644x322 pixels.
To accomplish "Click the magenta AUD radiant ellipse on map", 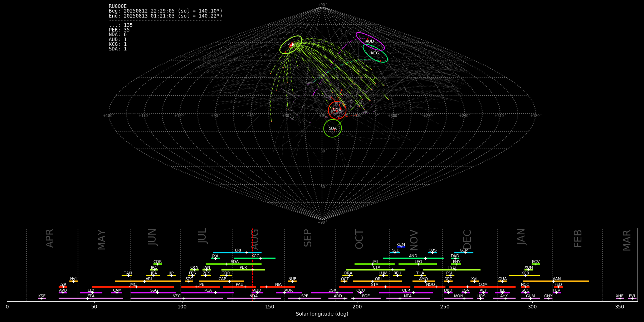I will tap(370, 41).
